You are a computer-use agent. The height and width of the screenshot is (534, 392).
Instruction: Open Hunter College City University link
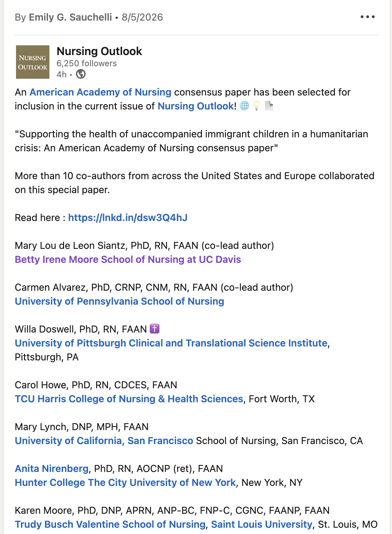click(125, 482)
